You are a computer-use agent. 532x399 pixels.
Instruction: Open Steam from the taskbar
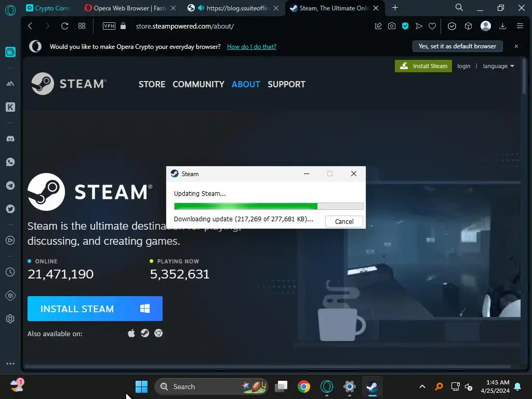[372, 387]
